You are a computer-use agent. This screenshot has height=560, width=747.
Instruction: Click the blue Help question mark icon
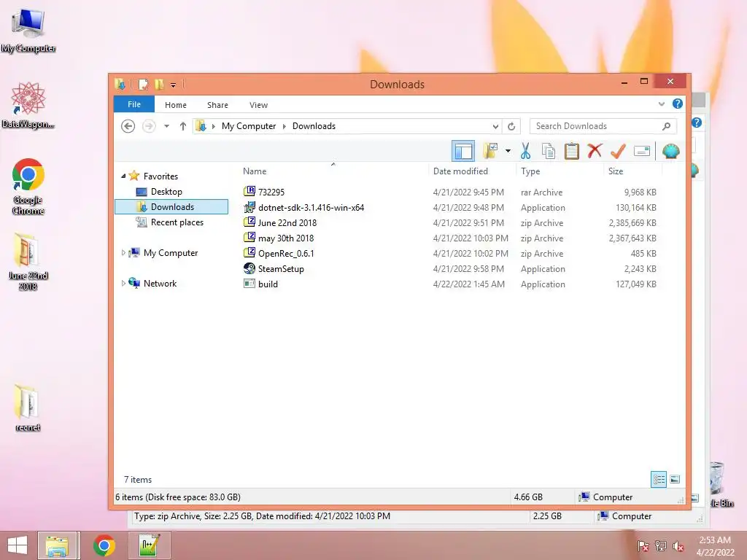[x=678, y=104]
